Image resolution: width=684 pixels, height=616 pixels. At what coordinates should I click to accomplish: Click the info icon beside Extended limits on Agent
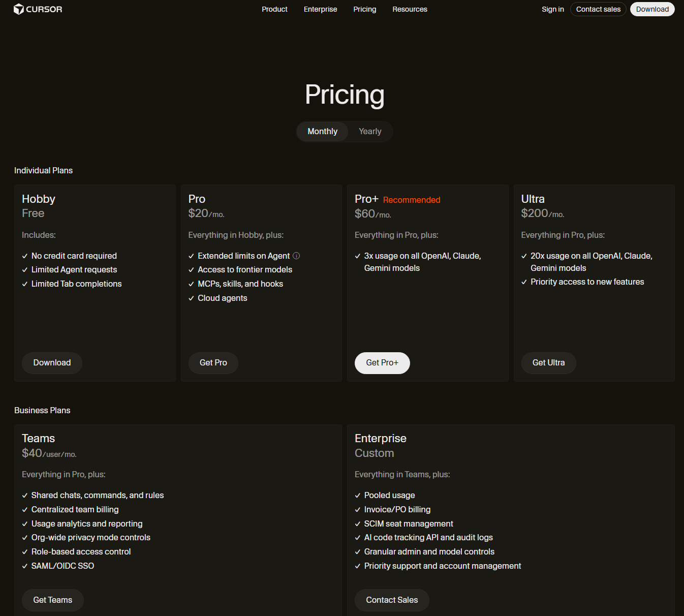point(296,256)
